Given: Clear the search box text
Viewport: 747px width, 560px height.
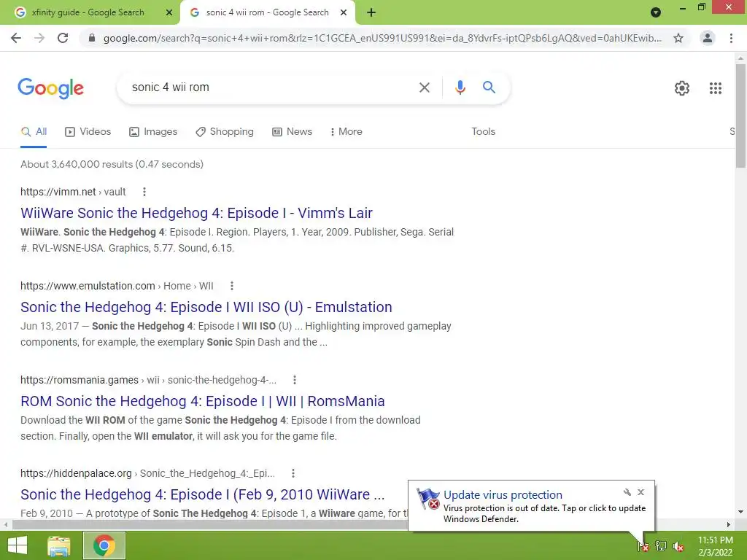Looking at the screenshot, I should (x=424, y=87).
